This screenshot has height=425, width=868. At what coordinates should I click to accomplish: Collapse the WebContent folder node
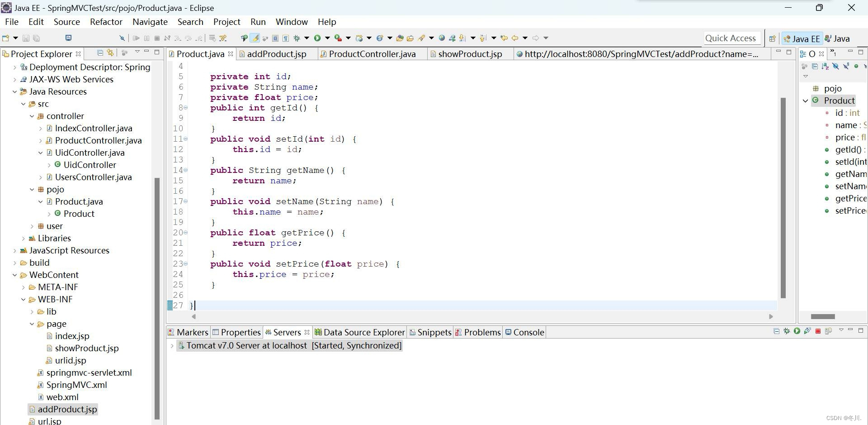pos(14,275)
